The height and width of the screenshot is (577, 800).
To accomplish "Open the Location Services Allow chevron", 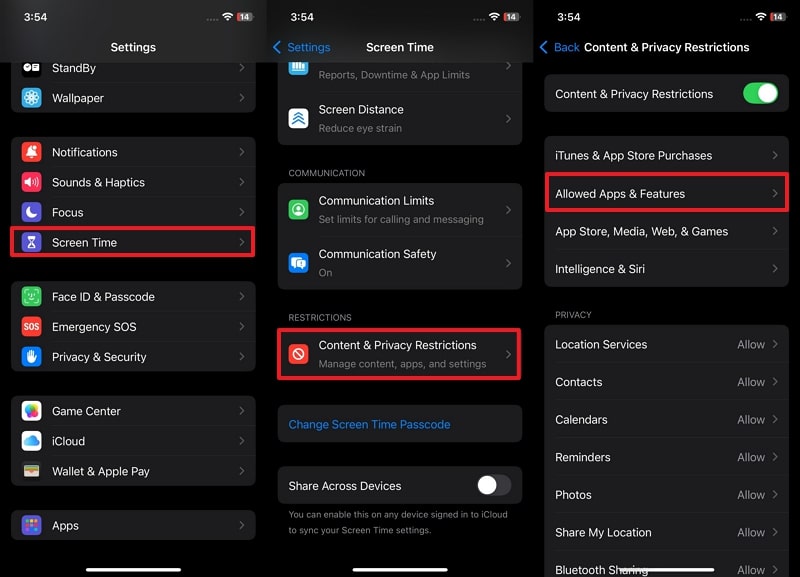I will coord(774,344).
